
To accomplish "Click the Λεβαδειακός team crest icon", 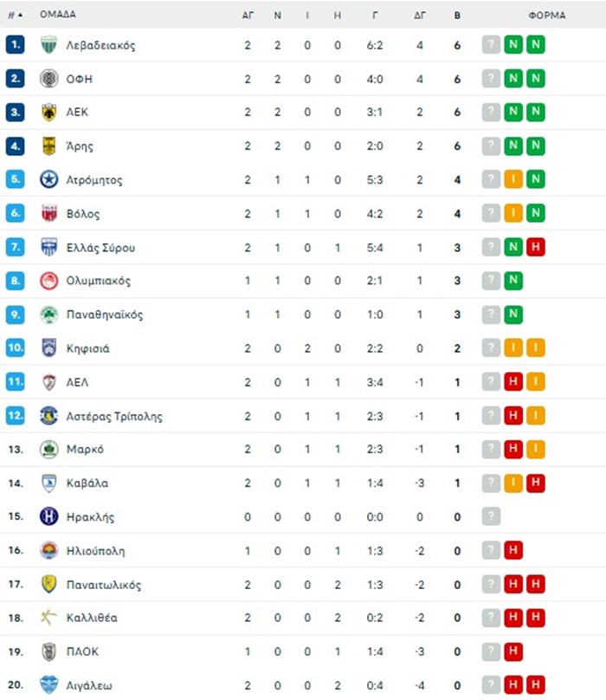I will click(x=48, y=45).
